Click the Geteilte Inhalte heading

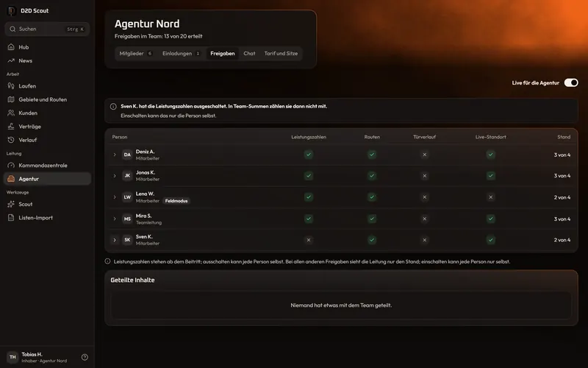pyautogui.click(x=132, y=280)
